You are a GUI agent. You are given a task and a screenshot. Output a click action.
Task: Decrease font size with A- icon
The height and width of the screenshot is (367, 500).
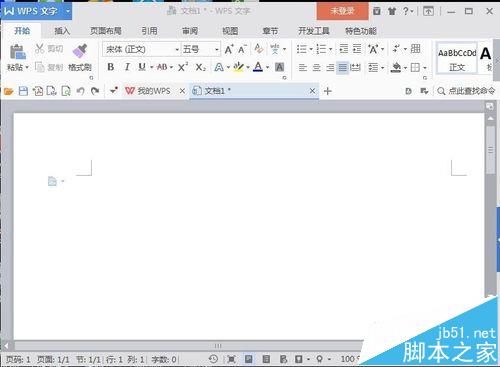click(243, 49)
